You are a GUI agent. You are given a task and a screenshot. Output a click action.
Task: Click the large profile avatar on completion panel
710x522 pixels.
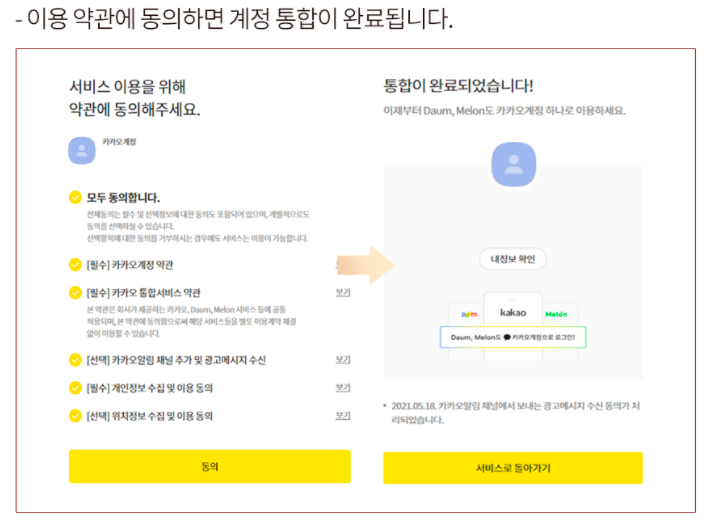point(513,164)
